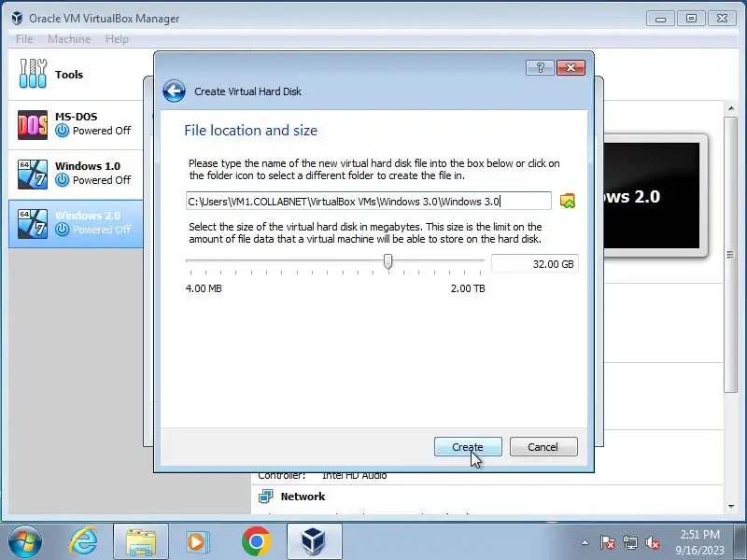Click the muted volume tray icon
Screen dimensions: 747x560
(x=652, y=542)
